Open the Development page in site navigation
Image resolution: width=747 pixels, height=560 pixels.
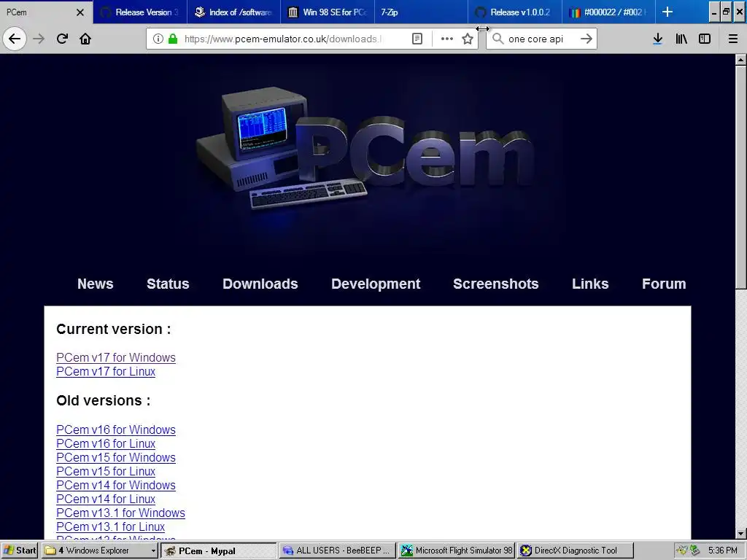point(376,284)
